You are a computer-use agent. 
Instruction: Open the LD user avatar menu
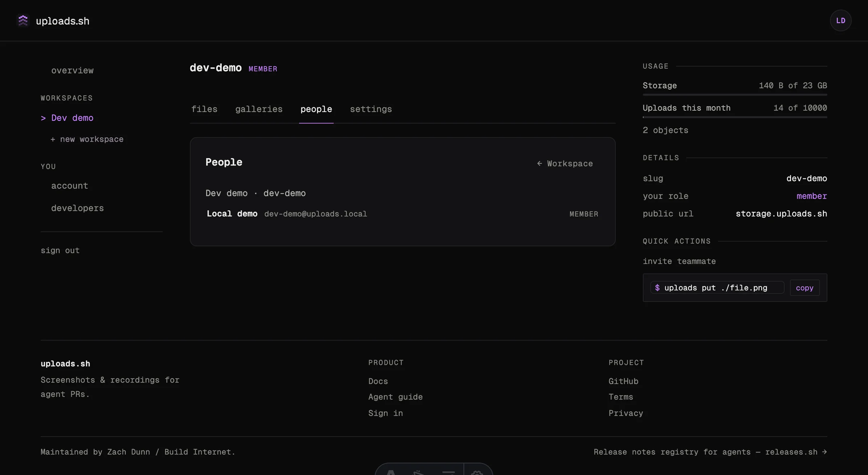[841, 21]
